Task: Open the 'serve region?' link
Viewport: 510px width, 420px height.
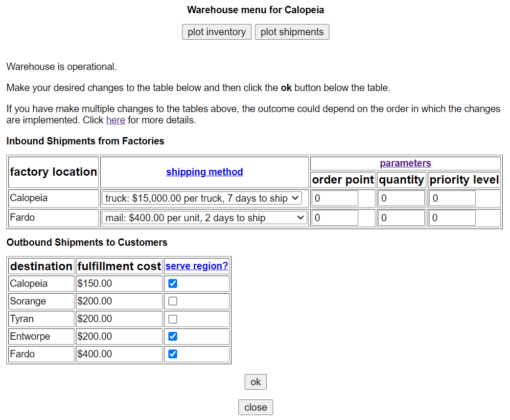Action: click(x=197, y=266)
